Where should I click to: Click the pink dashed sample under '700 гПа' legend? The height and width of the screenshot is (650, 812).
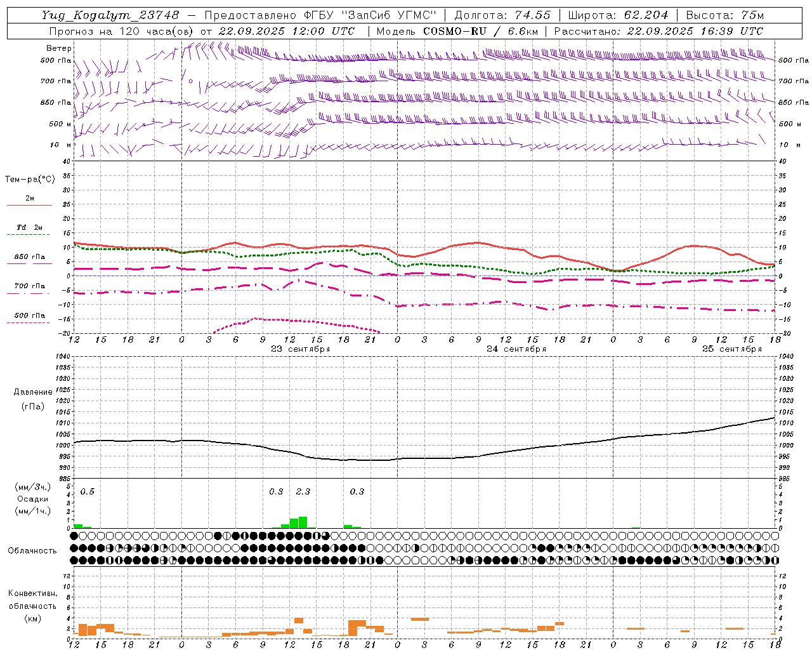pyautogui.click(x=29, y=293)
